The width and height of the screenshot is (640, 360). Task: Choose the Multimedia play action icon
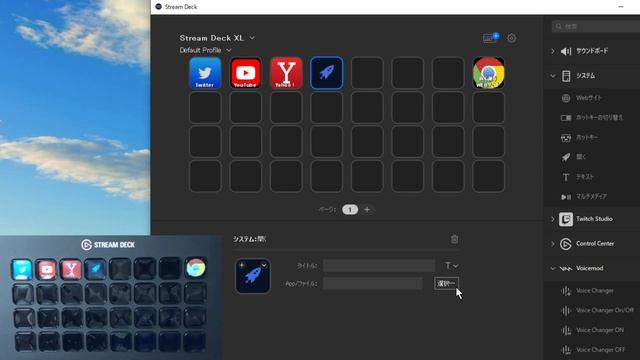pyautogui.click(x=566, y=197)
